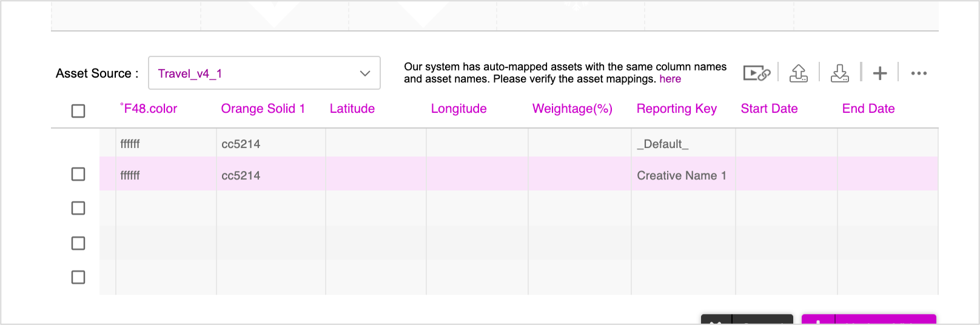Click the download asset sheet icon

click(x=840, y=73)
